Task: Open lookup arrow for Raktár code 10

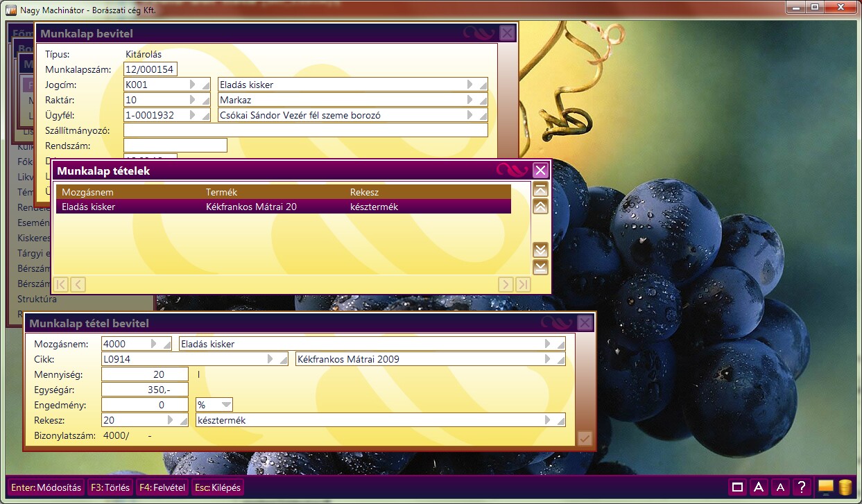Action: coord(193,100)
